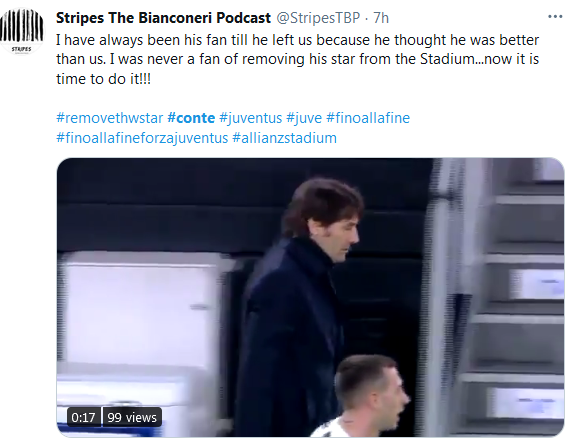Open the bold #conte hashtag

[191, 118]
